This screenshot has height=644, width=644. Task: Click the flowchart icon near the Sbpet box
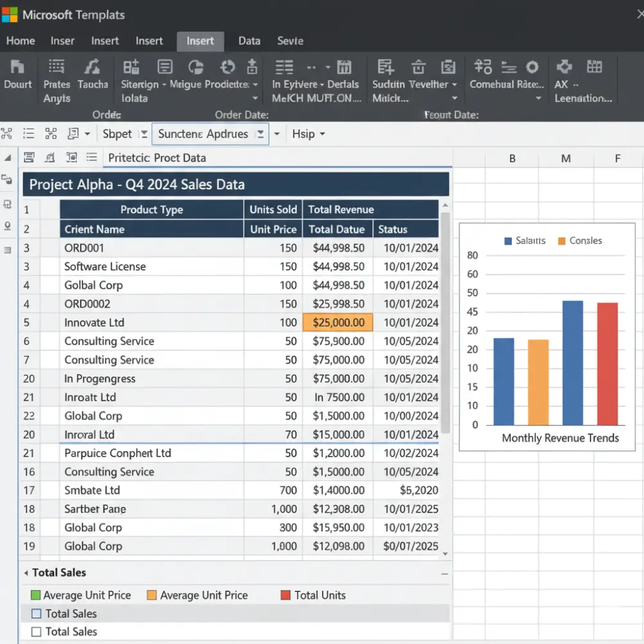51,133
